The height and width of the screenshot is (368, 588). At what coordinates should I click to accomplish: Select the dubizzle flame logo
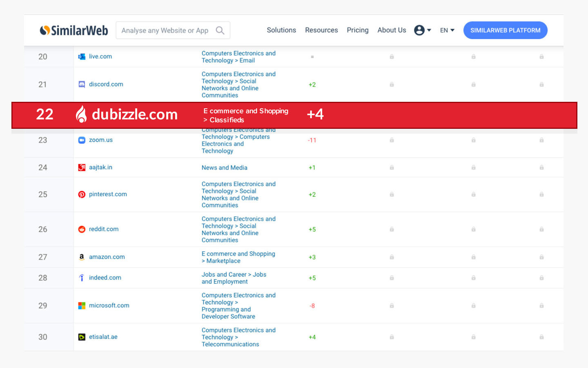click(81, 115)
